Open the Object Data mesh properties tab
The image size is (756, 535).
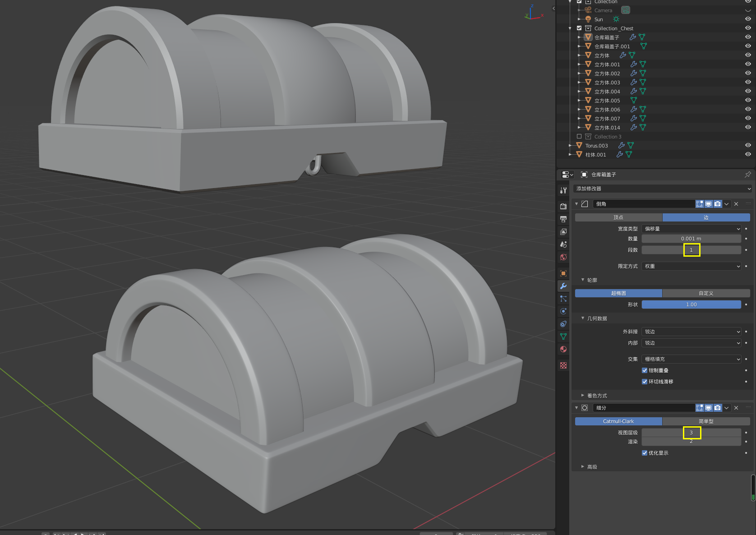(563, 337)
